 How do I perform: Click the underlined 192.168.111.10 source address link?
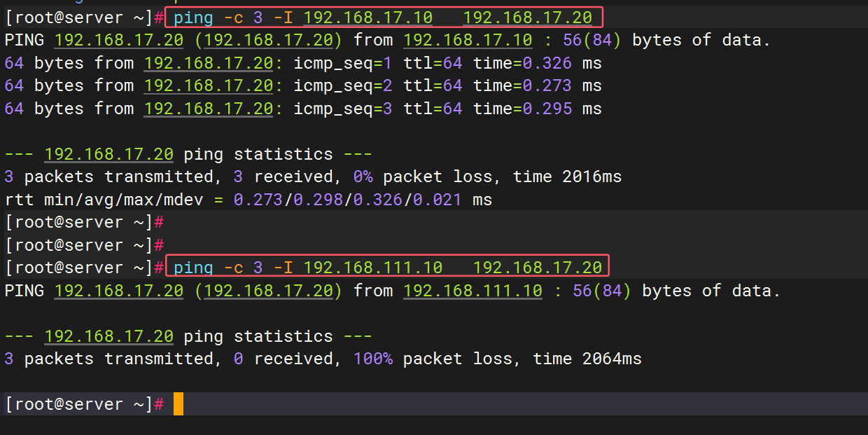[472, 291]
